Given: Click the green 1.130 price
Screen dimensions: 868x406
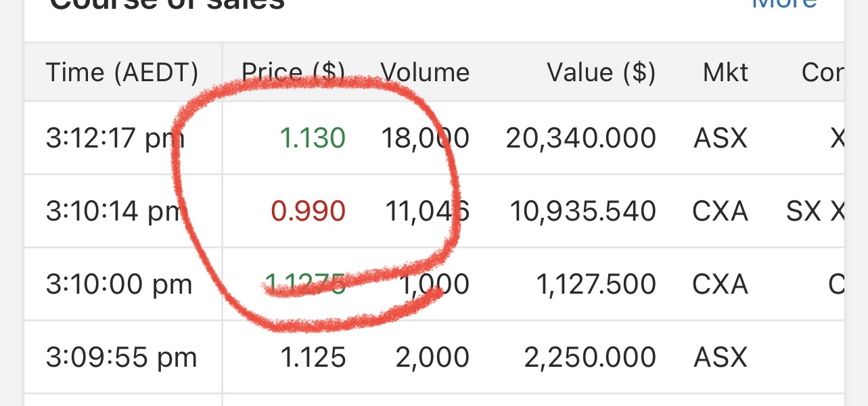Looking at the screenshot, I should (x=313, y=139).
